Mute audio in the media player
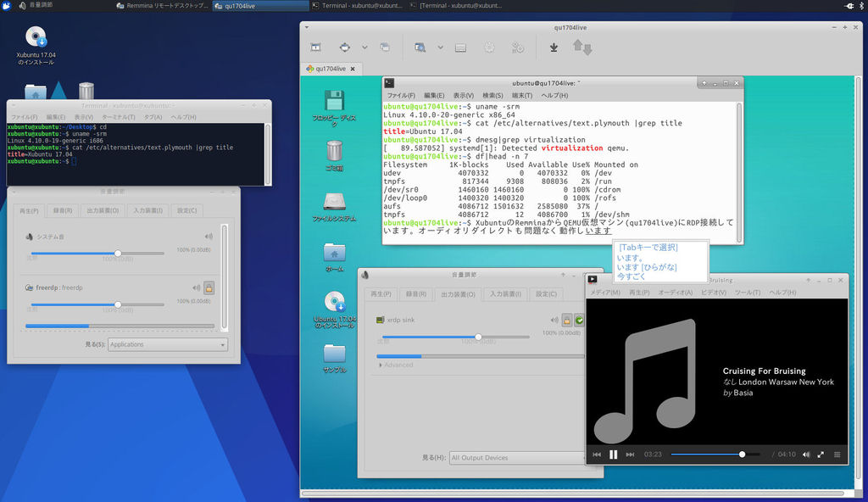 pyautogui.click(x=806, y=455)
